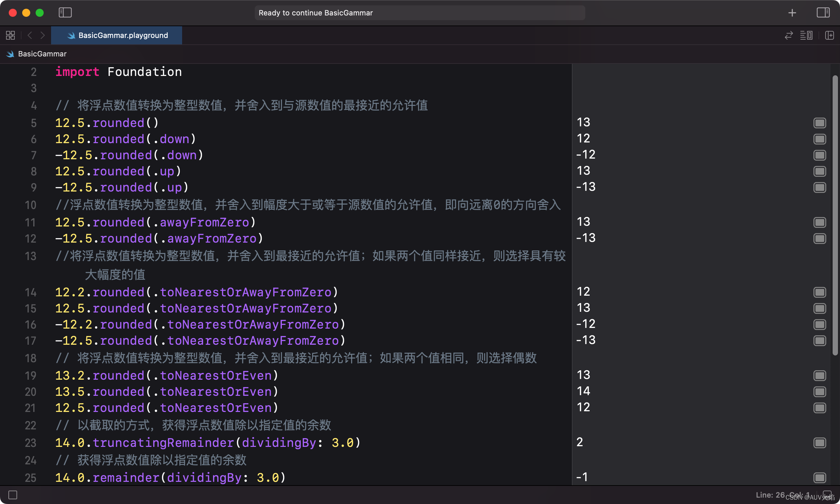Viewport: 840px width, 504px height.
Task: Show result for remainder(dividingBy: 3.0) line
Action: [x=819, y=477]
